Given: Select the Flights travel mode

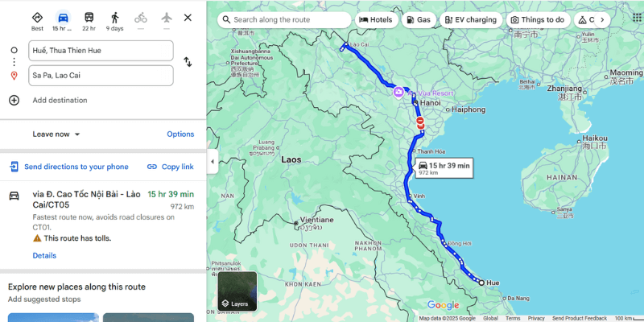Looking at the screenshot, I should pos(167,18).
